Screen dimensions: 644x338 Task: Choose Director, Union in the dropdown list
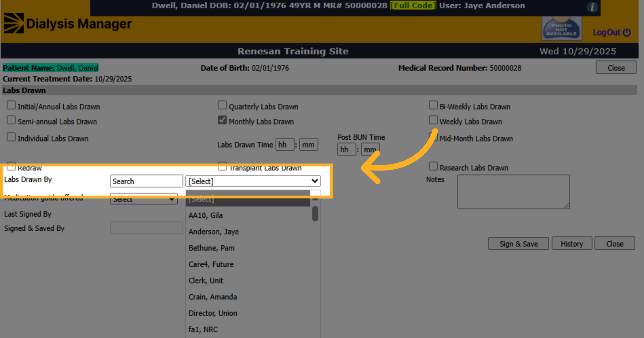click(x=248, y=313)
